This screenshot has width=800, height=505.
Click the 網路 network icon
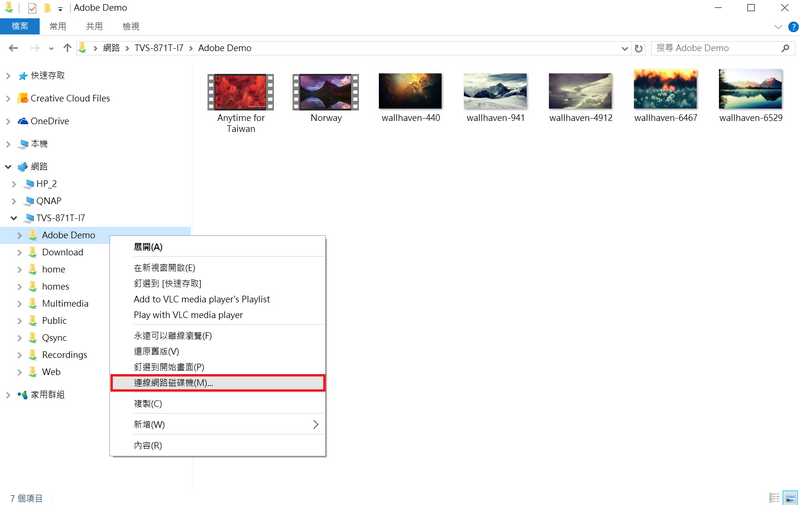(23, 167)
